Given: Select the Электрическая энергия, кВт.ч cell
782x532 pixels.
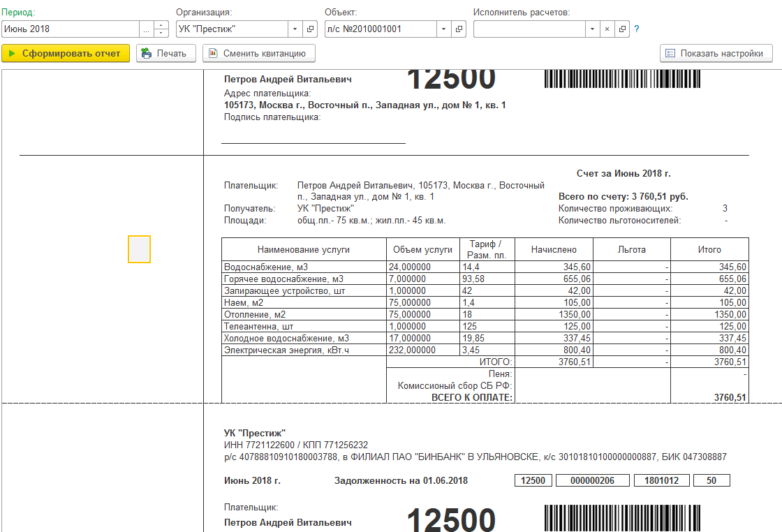Looking at the screenshot, I should point(304,350).
